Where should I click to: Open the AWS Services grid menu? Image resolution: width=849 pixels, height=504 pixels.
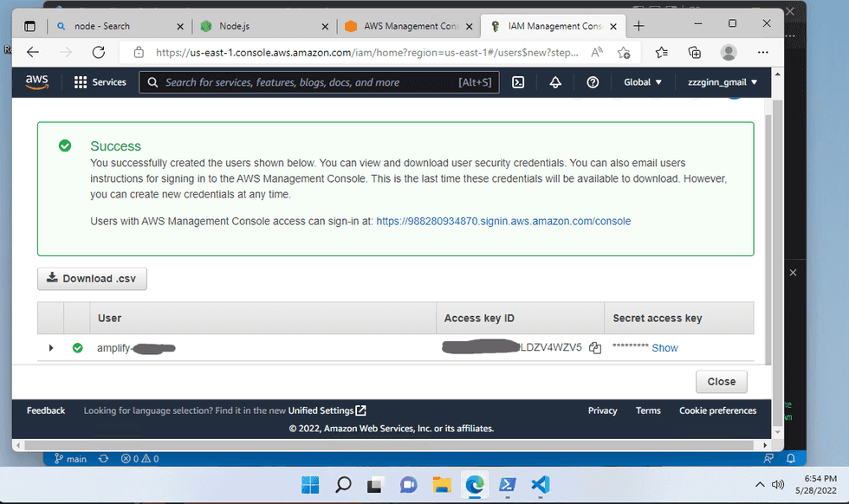pyautogui.click(x=100, y=82)
